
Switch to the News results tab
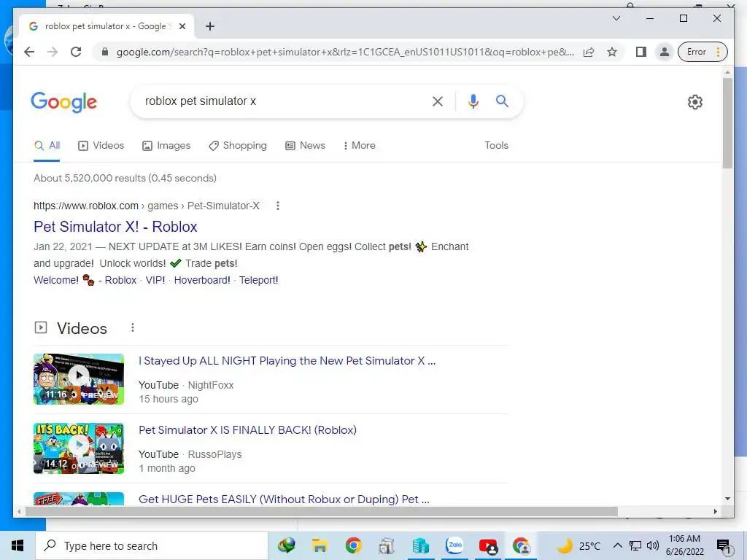[x=306, y=146]
